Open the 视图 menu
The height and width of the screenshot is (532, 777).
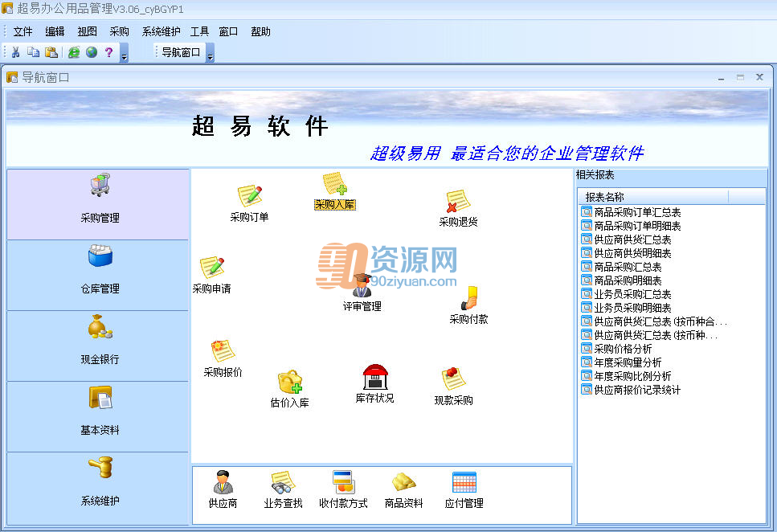[x=88, y=31]
